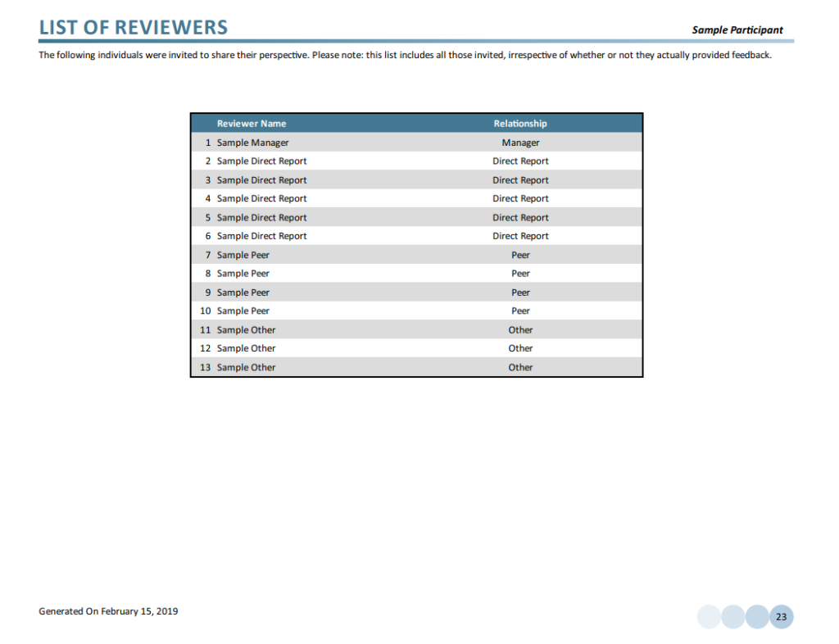
Task: Click the Relationship column header
Action: [520, 123]
